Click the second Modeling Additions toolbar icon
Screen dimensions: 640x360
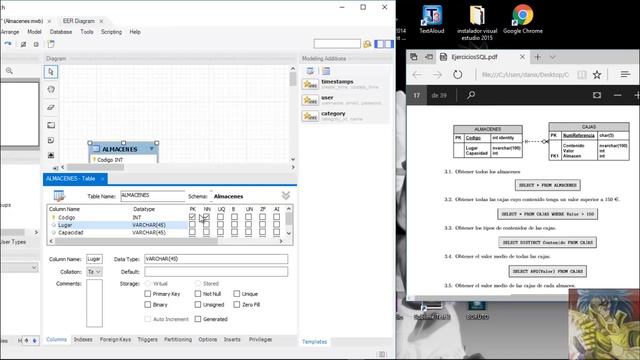click(326, 71)
